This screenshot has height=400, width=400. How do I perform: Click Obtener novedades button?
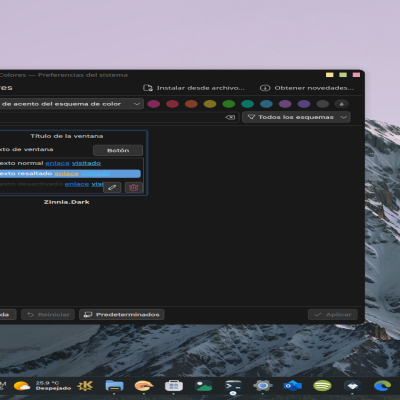pyautogui.click(x=307, y=88)
